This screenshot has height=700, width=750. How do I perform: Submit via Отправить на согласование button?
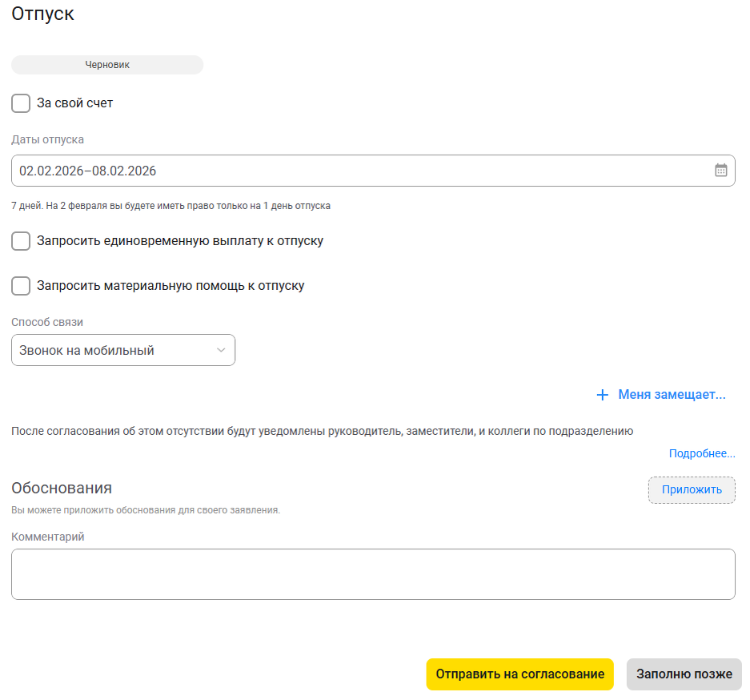pyautogui.click(x=520, y=674)
